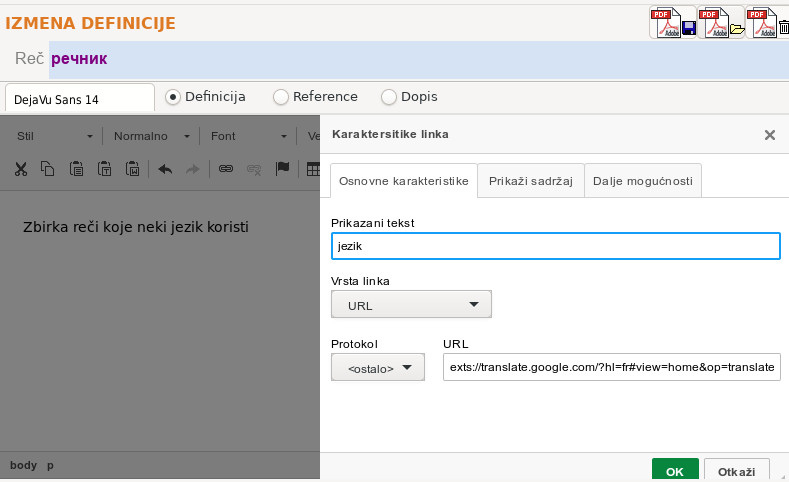Click the Cut scissors icon
The width and height of the screenshot is (789, 482).
[x=21, y=169]
